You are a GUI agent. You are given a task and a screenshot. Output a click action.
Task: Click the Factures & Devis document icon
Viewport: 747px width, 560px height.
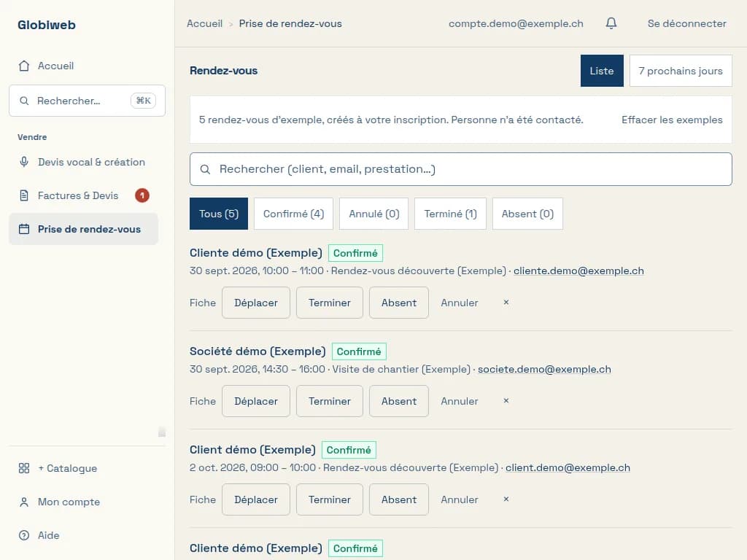(x=24, y=195)
